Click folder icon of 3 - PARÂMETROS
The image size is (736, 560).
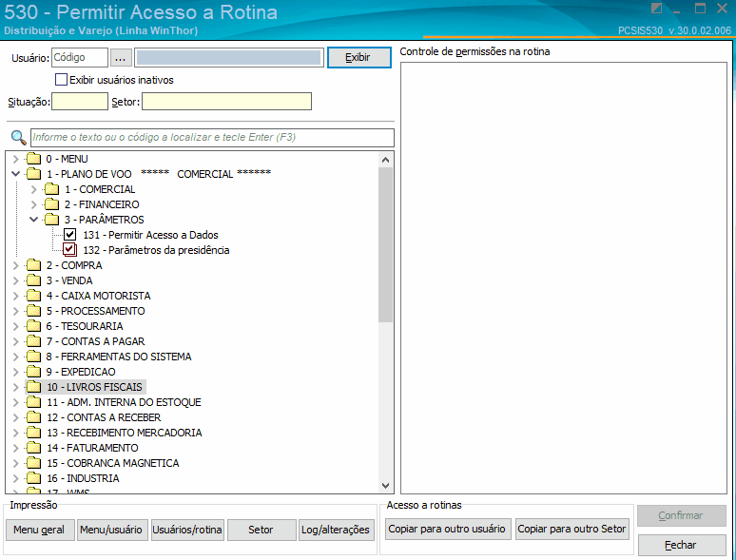(x=51, y=220)
